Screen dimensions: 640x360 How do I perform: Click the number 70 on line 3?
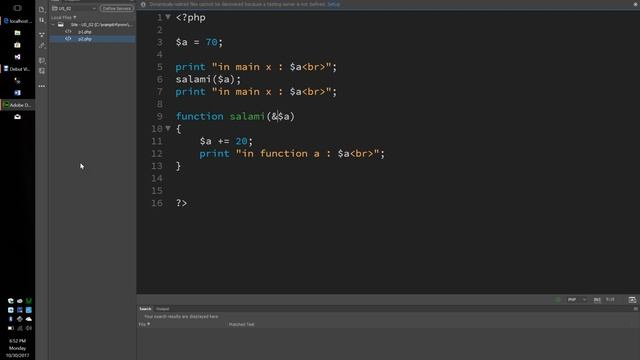[211, 42]
